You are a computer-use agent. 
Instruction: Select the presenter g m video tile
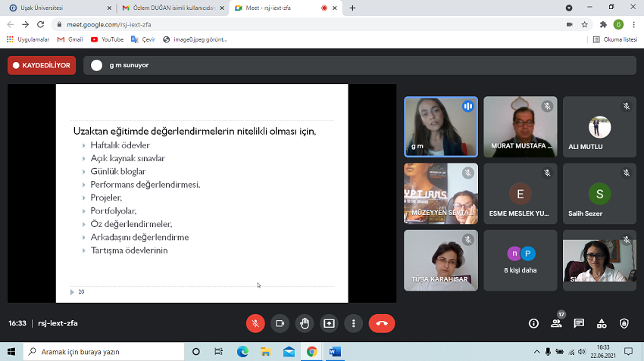[x=441, y=126]
